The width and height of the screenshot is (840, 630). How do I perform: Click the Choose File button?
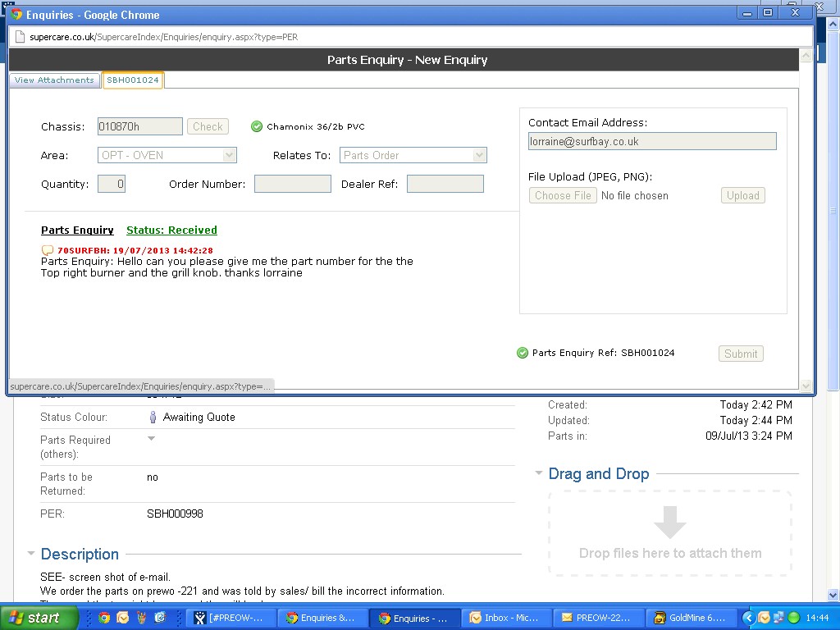pyautogui.click(x=563, y=195)
